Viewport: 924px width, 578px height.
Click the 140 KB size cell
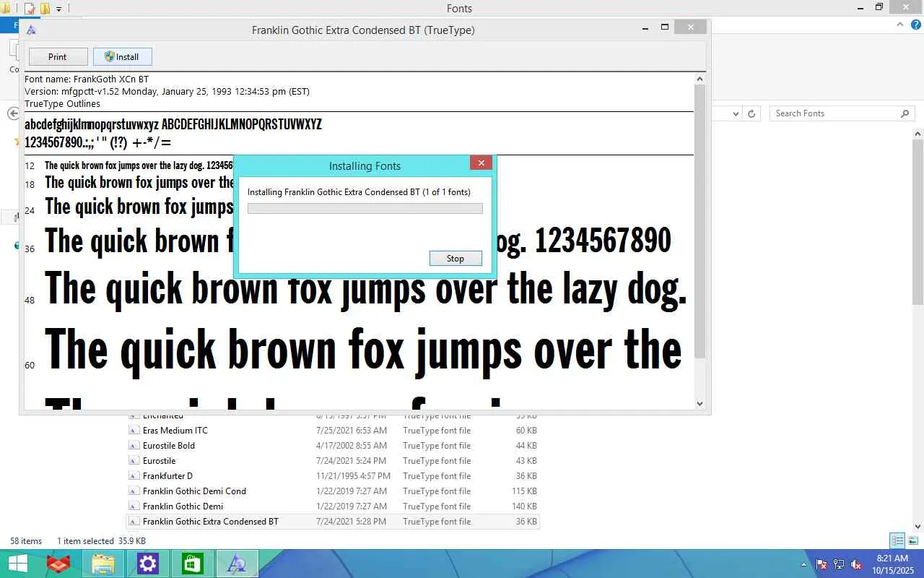525,506
